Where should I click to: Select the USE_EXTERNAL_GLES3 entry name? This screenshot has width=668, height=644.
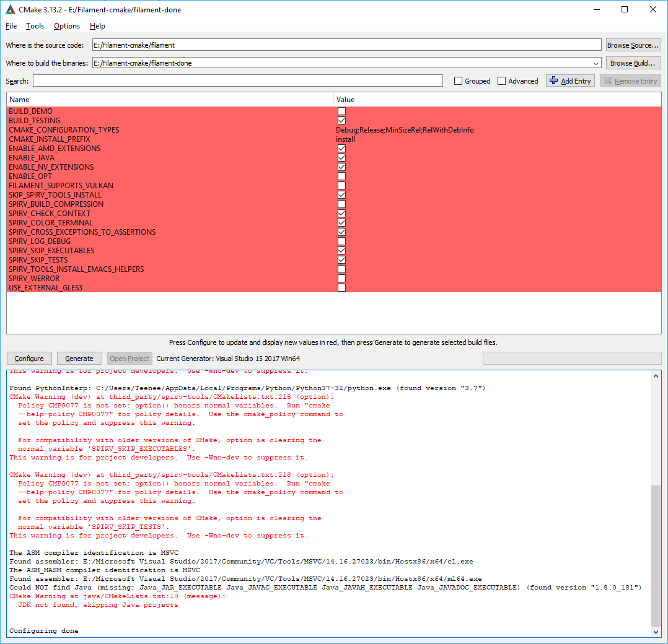tap(46, 288)
